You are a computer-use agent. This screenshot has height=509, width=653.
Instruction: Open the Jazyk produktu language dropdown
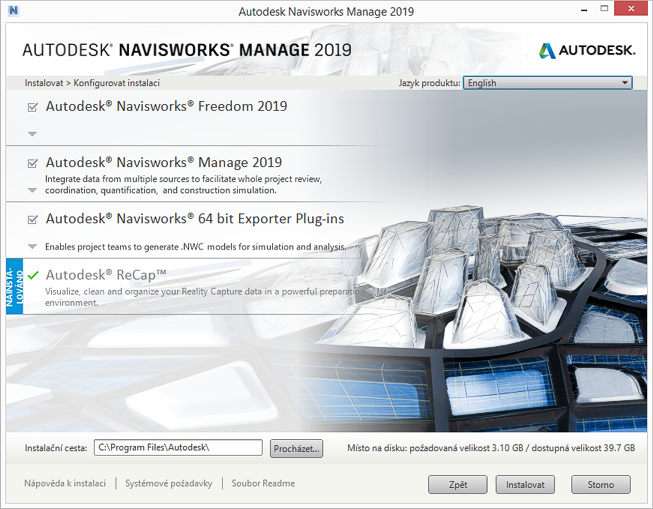(x=547, y=83)
